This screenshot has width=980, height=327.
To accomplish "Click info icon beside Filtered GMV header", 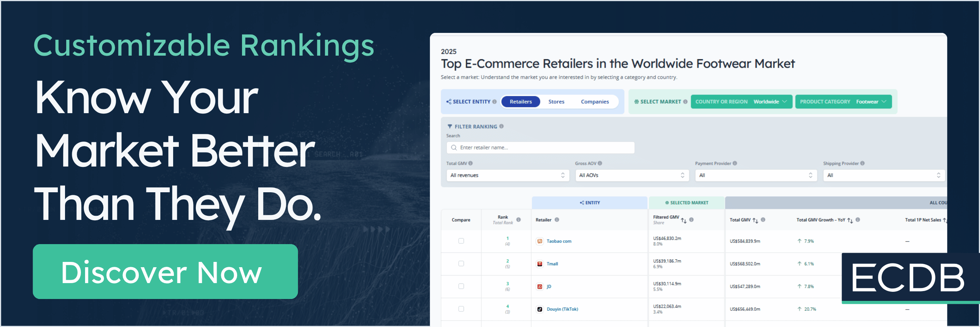I will pyautogui.click(x=691, y=220).
